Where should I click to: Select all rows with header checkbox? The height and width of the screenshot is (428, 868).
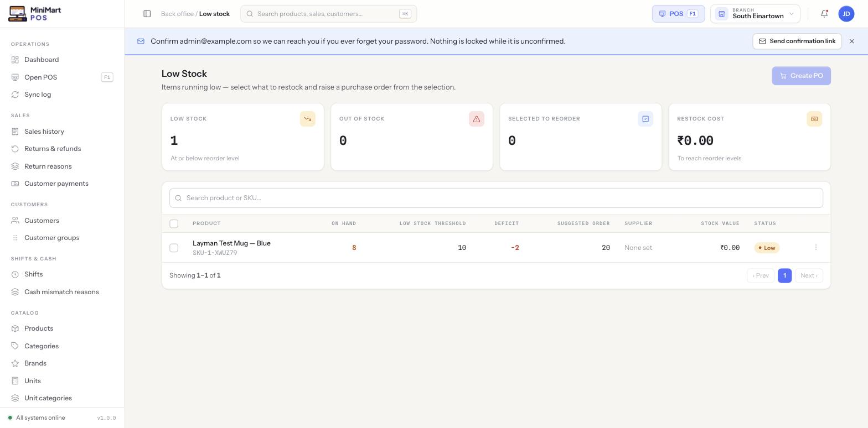point(174,223)
